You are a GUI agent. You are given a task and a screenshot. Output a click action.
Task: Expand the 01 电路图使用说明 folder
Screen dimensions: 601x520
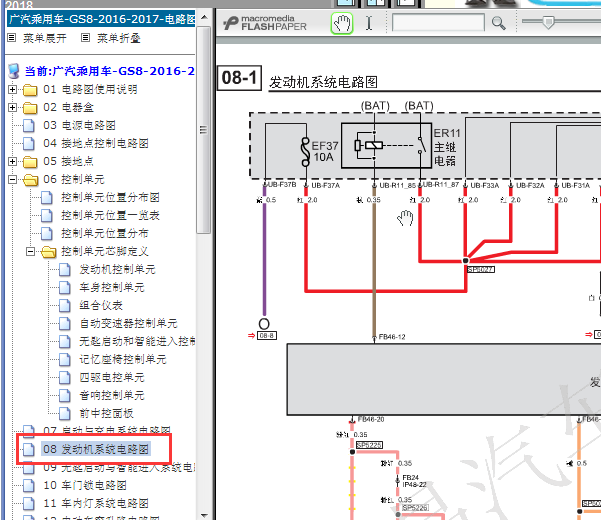point(12,89)
